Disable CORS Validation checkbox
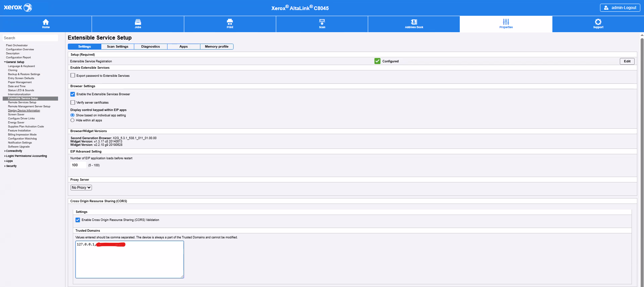644x287 pixels. (78, 220)
